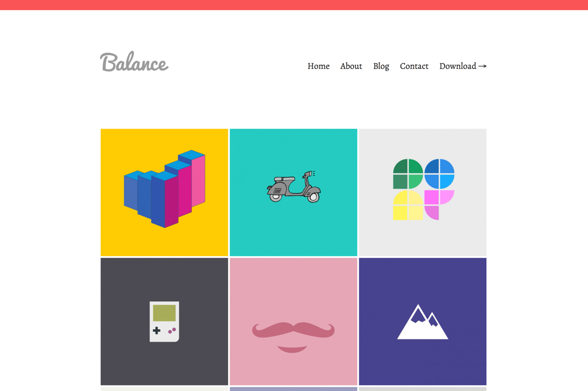Image resolution: width=588 pixels, height=391 pixels.
Task: Open the Home menu item
Action: click(x=318, y=66)
